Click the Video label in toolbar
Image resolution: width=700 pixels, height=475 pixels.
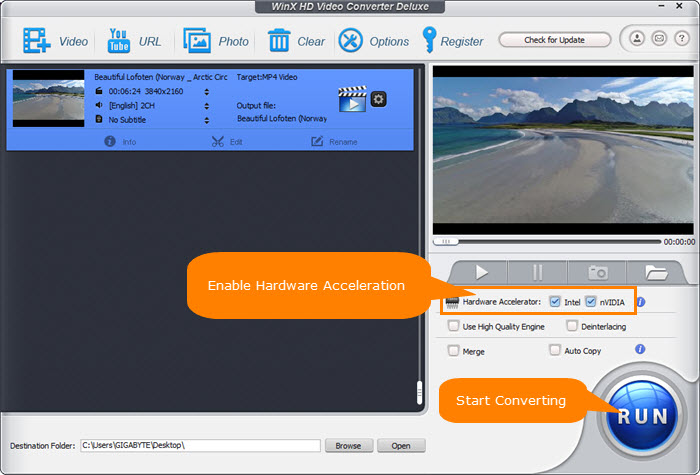pos(73,42)
